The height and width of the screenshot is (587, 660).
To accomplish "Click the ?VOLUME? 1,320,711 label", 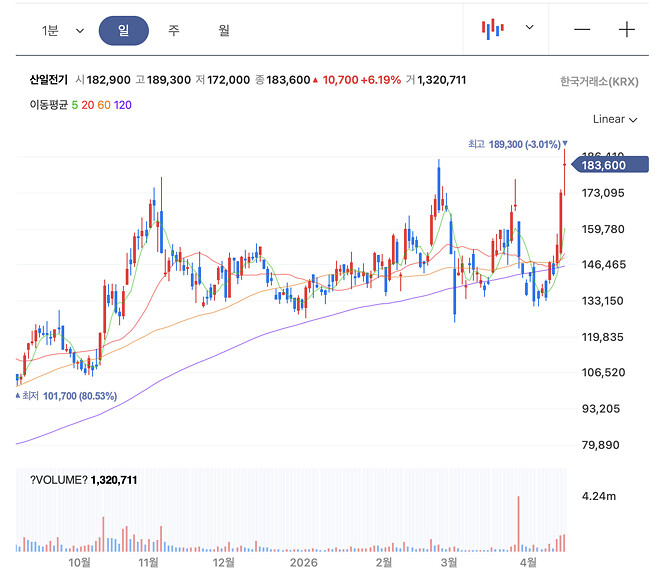I will pos(84,480).
